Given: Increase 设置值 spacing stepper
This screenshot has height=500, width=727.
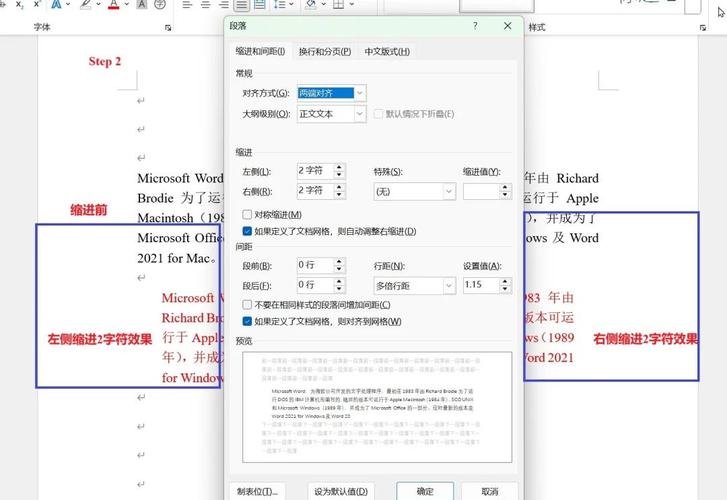Looking at the screenshot, I should (505, 281).
